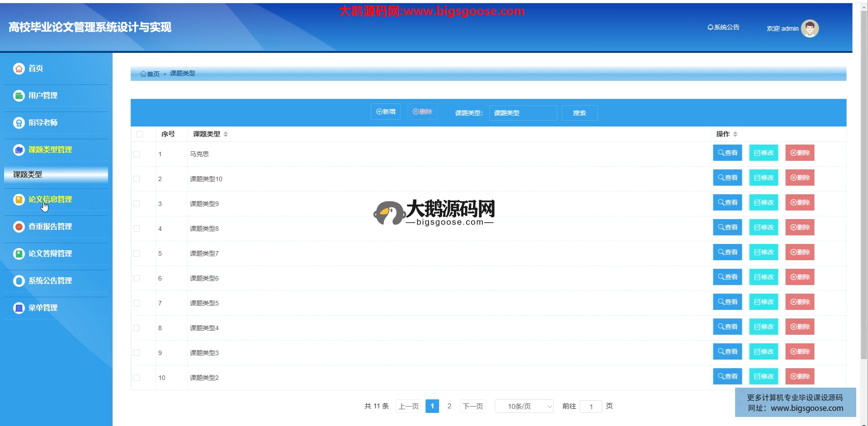Click the 菜单管理 sidebar icon

19,308
